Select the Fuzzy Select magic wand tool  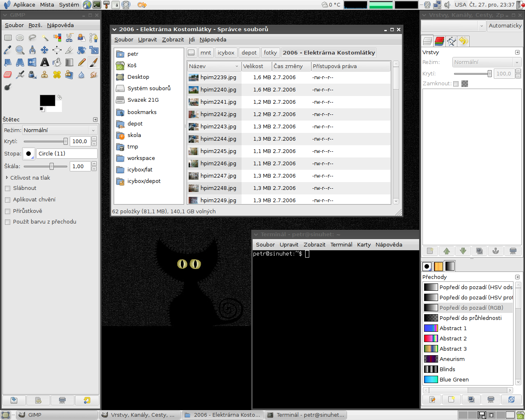click(x=45, y=38)
